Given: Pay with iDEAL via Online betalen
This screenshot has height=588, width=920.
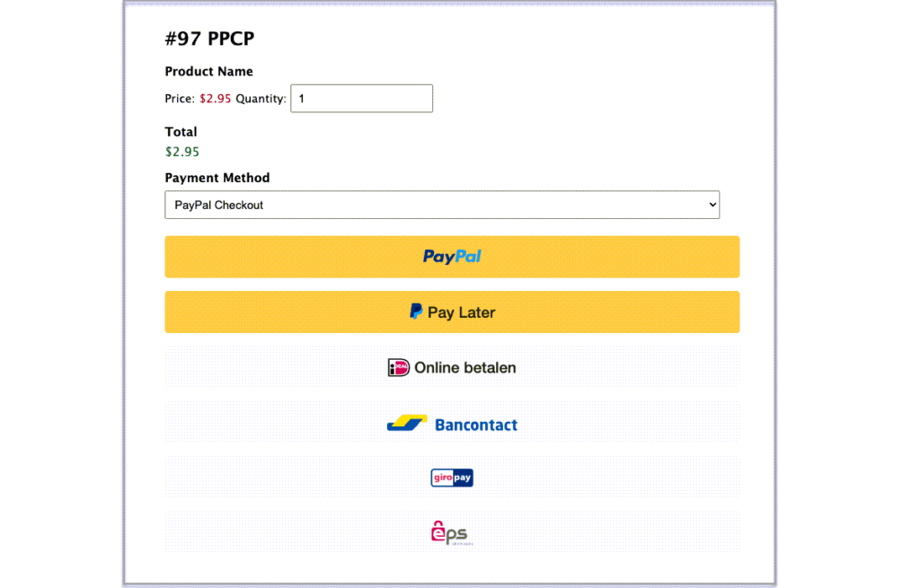Looking at the screenshot, I should click(x=452, y=367).
